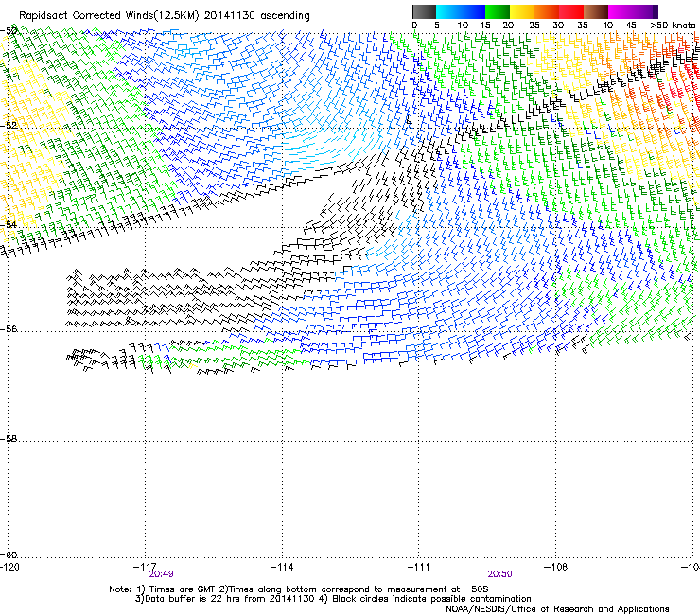Click the red 30-35 knots color swatch
Image resolution: width=700 pixels, height=615 pixels.
571,11
